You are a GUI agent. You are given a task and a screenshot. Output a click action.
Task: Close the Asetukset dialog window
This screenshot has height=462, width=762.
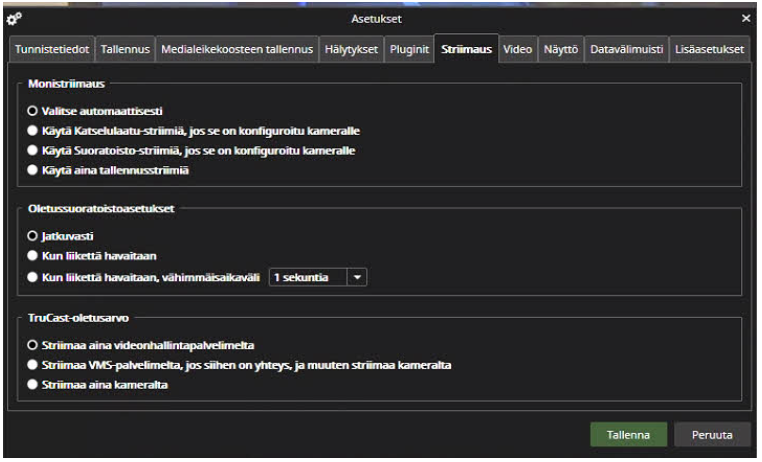click(x=745, y=18)
